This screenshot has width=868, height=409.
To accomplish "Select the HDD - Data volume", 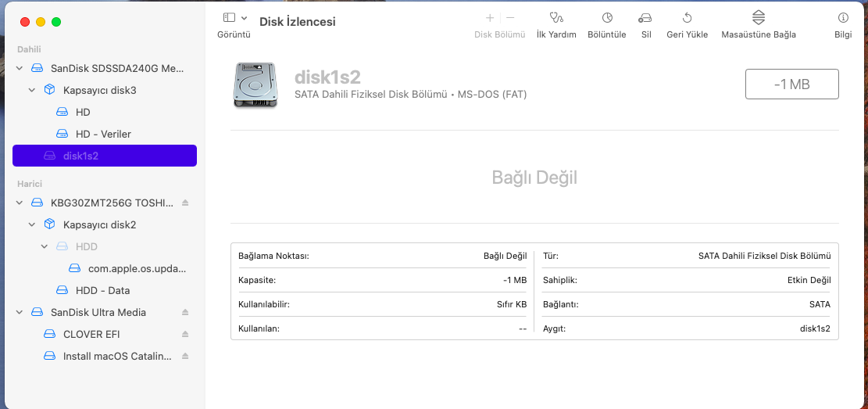I will (102, 291).
